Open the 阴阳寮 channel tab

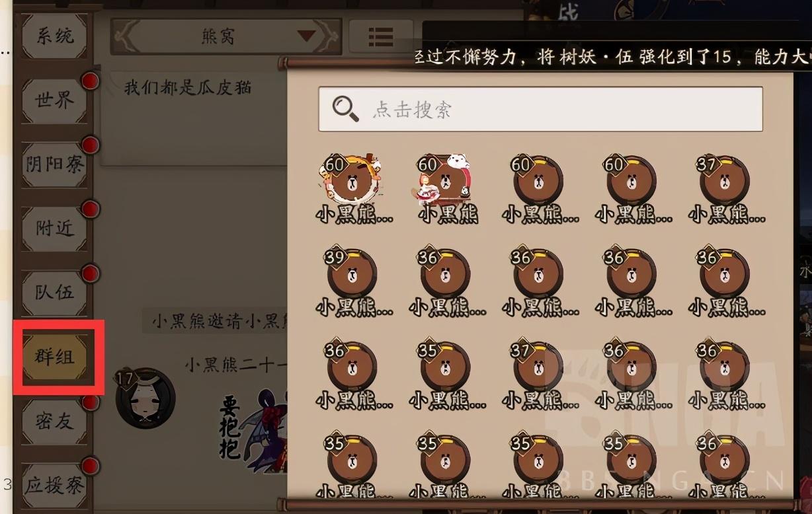(x=55, y=165)
